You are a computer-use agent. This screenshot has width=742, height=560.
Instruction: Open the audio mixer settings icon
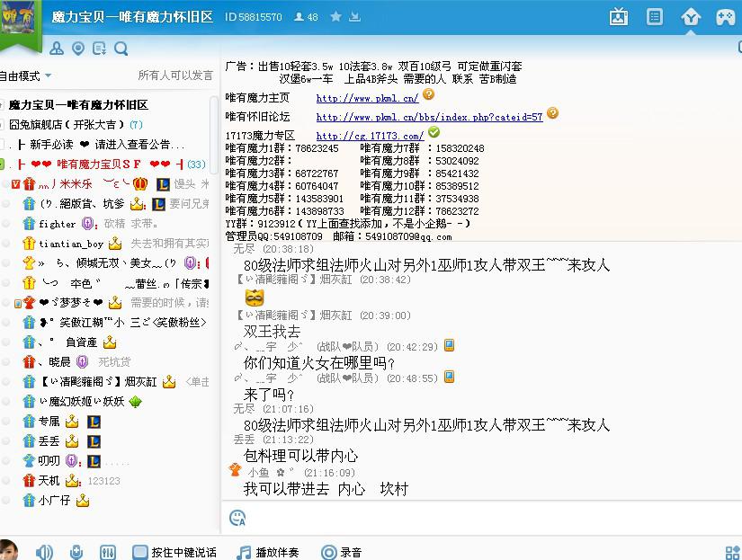click(108, 552)
